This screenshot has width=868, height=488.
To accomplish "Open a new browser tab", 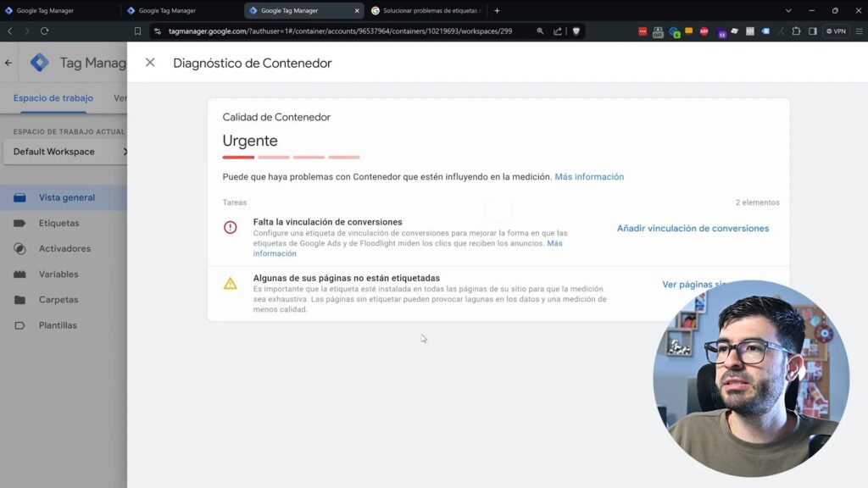I will [x=497, y=10].
